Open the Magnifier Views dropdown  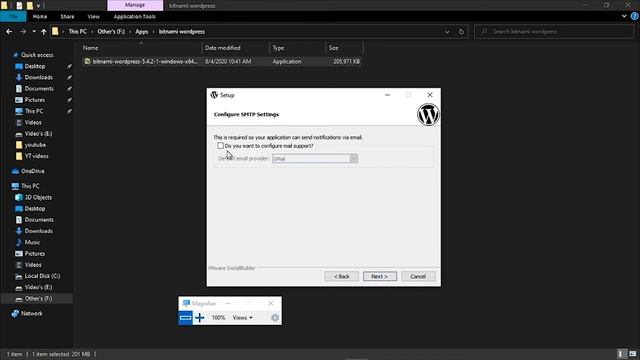tap(242, 318)
